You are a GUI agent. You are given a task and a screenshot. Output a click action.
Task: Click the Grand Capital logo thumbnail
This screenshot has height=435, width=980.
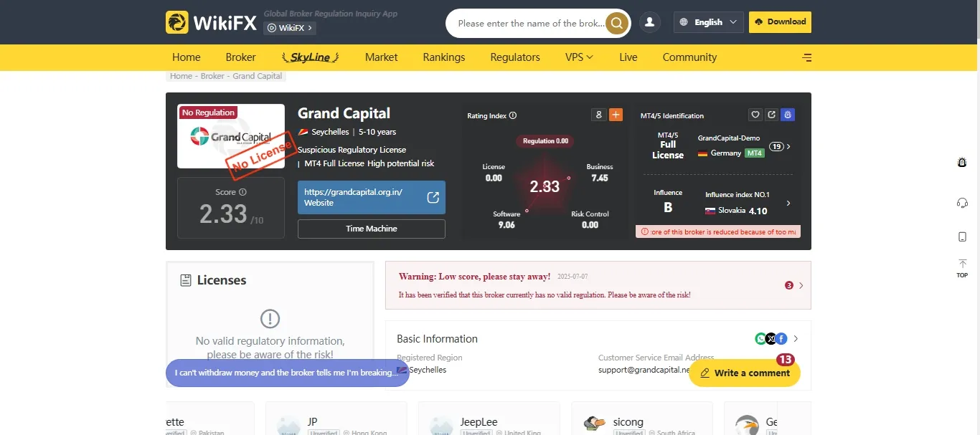click(231, 136)
